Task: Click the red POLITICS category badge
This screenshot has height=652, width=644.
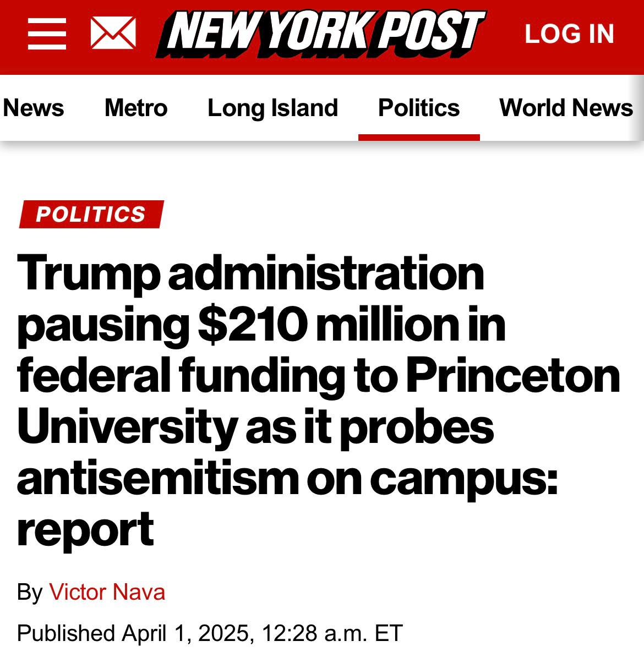Action: coord(91,214)
